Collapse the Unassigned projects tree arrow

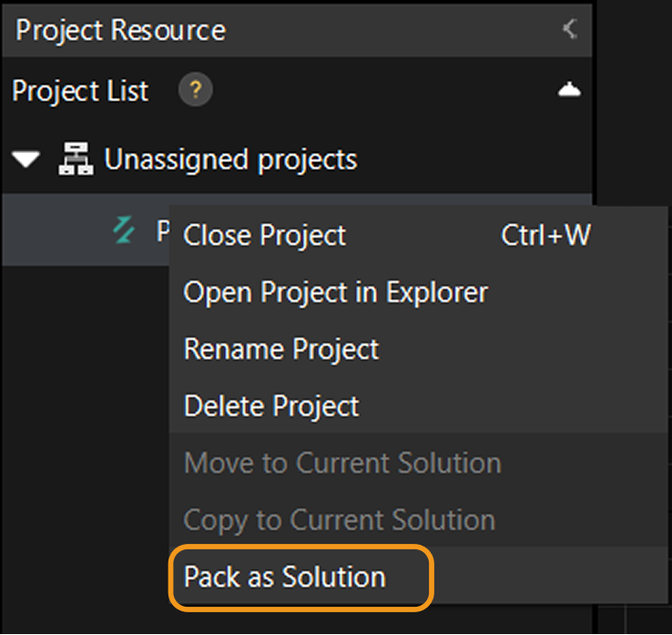pyautogui.click(x=27, y=160)
